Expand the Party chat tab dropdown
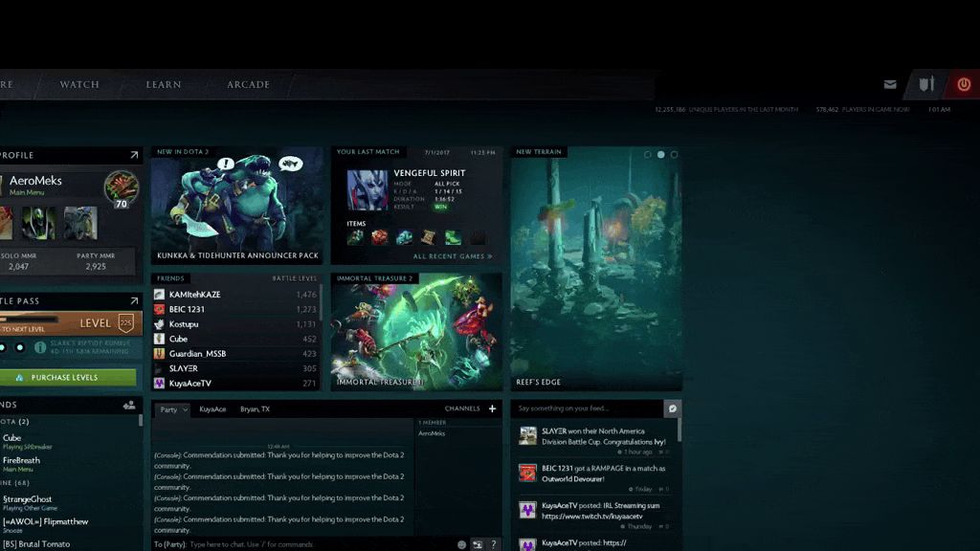This screenshot has width=980, height=551. 173,409
